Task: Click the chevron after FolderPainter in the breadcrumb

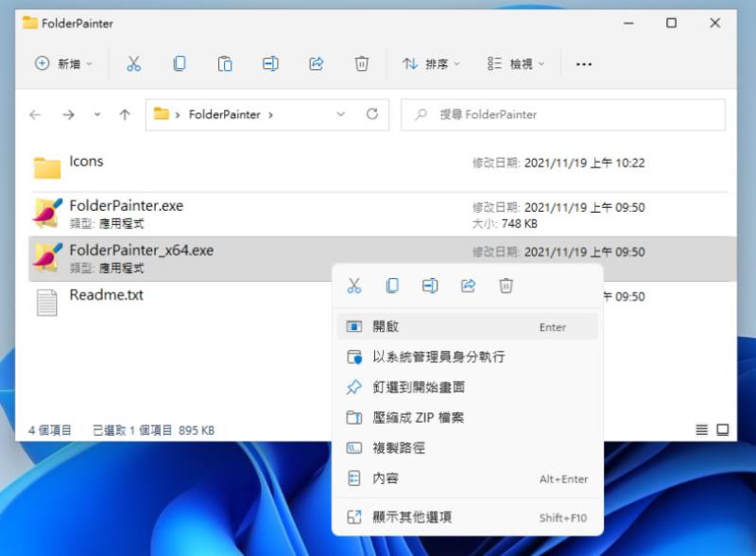Action: click(x=270, y=114)
